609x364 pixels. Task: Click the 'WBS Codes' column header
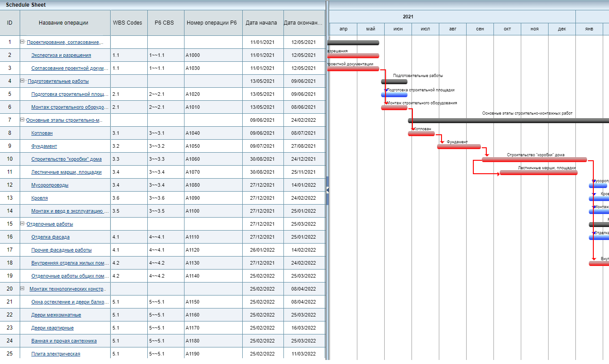(127, 23)
